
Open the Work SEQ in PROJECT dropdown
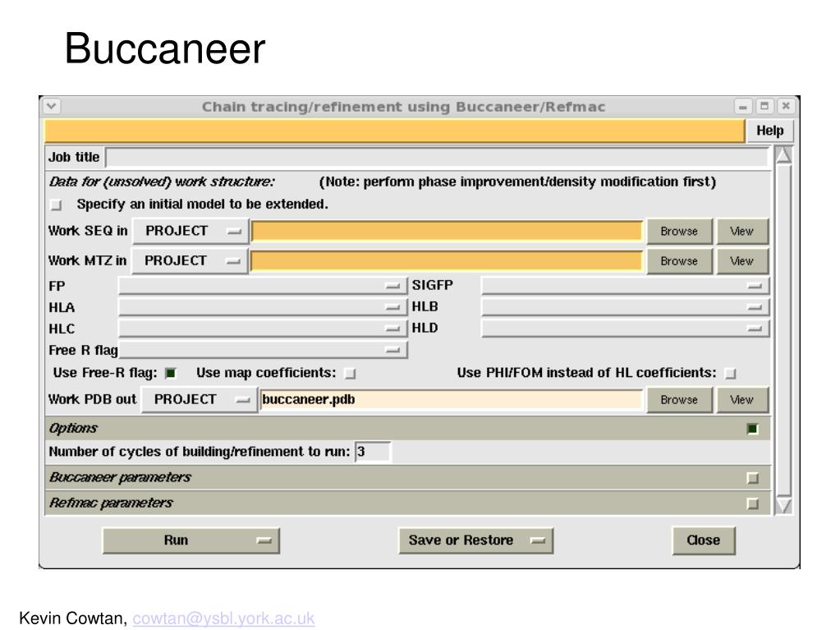[x=190, y=231]
